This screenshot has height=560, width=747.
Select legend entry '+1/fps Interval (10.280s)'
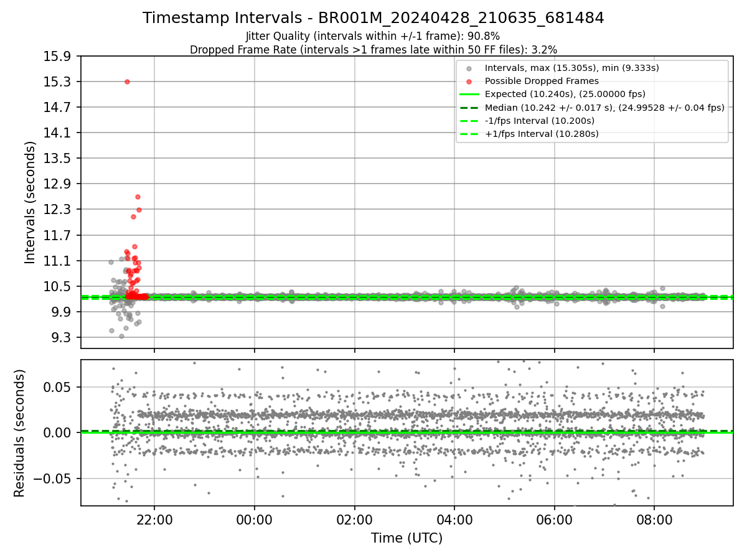point(542,134)
